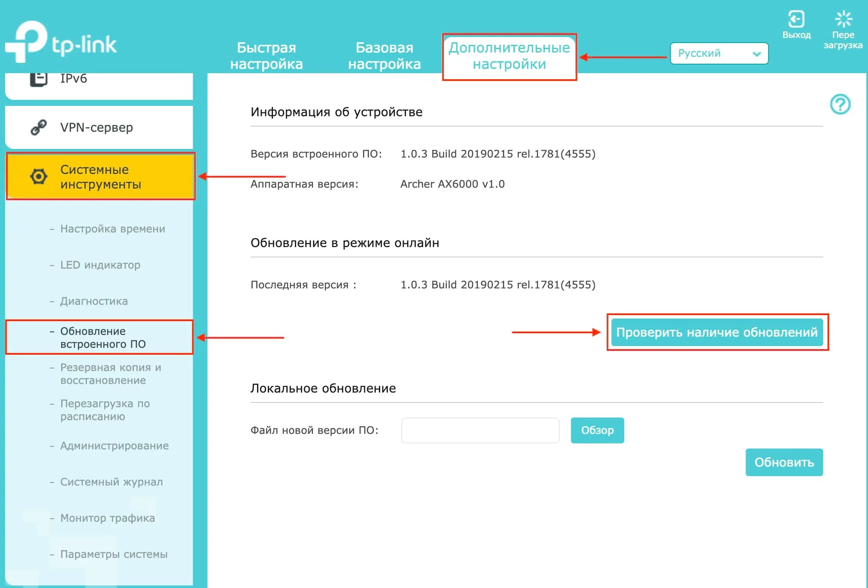Open LED индикатор submenu item
The width and height of the screenshot is (868, 588).
pyautogui.click(x=100, y=265)
